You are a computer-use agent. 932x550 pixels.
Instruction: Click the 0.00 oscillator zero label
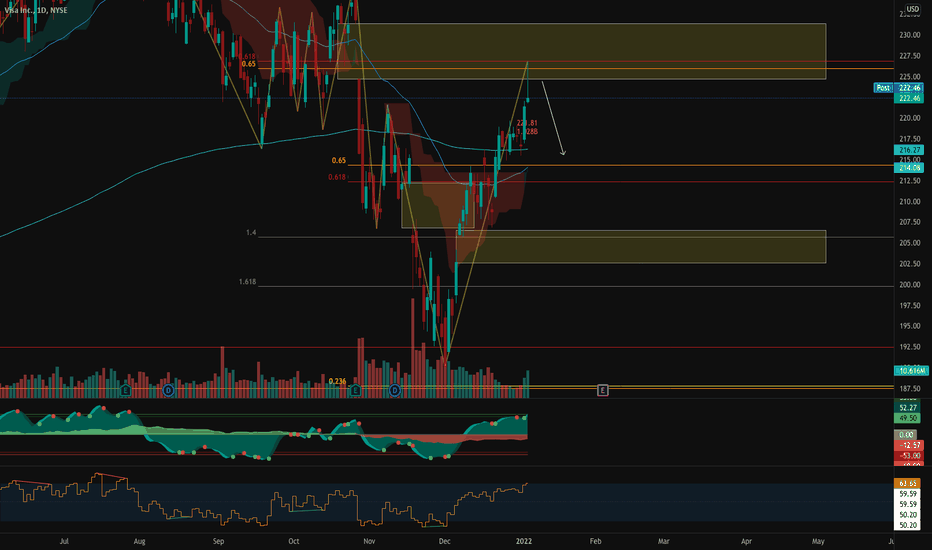coord(906,435)
